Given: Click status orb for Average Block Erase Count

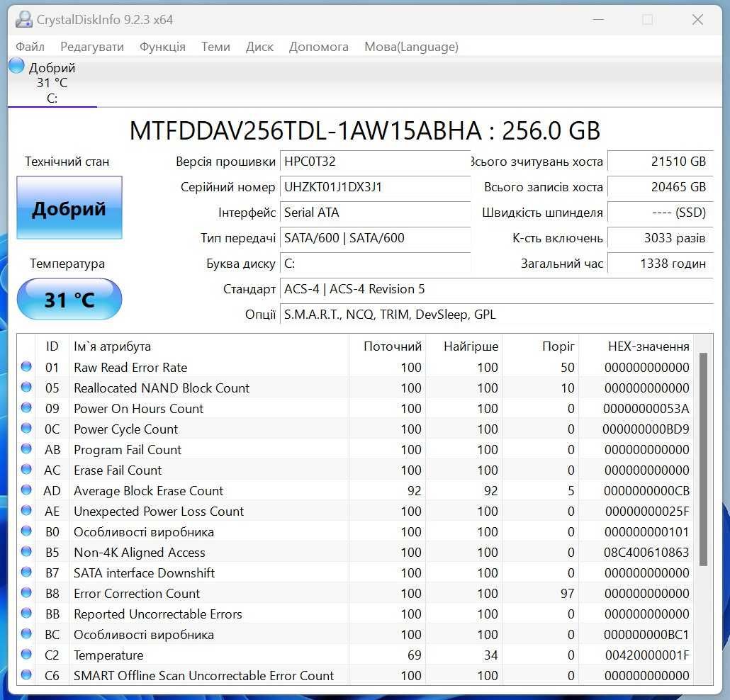Looking at the screenshot, I should (x=26, y=490).
